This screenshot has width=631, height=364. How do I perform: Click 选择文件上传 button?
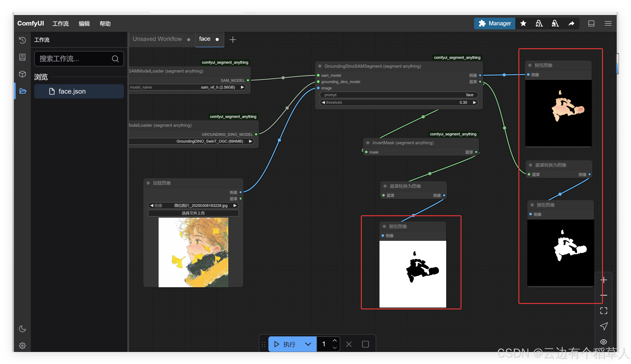click(x=193, y=213)
